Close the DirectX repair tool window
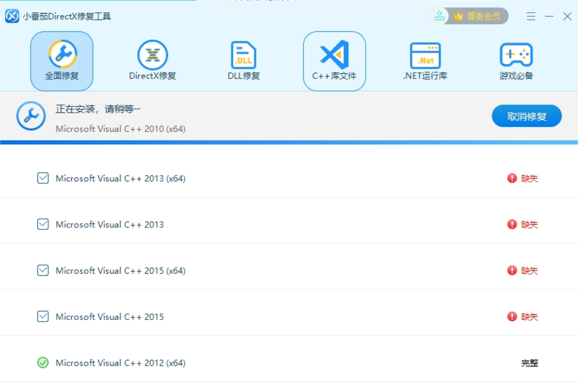578x392 pixels. (567, 16)
